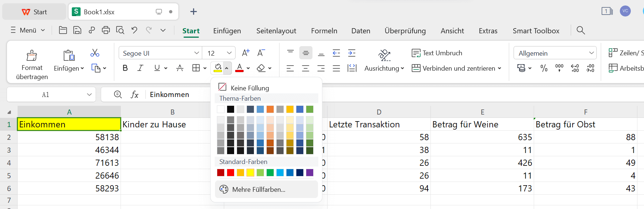Choose Keine Füllung option

point(250,88)
